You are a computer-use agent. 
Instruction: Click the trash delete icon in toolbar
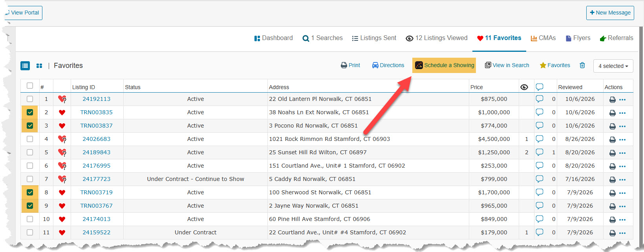[x=582, y=65]
